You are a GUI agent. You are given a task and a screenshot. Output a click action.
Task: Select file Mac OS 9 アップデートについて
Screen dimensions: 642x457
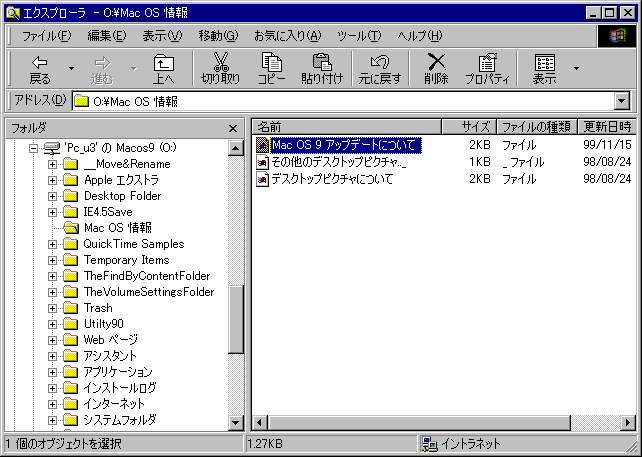(x=338, y=145)
